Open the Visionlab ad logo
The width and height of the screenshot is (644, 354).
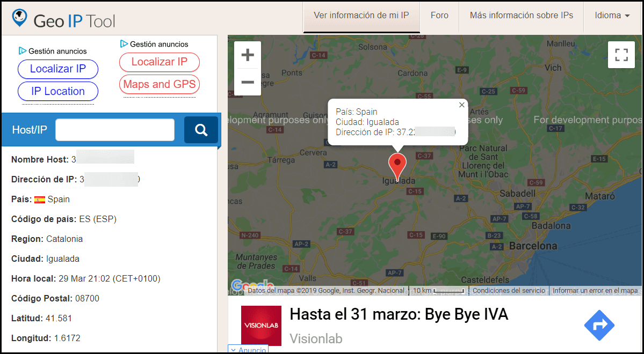(261, 326)
